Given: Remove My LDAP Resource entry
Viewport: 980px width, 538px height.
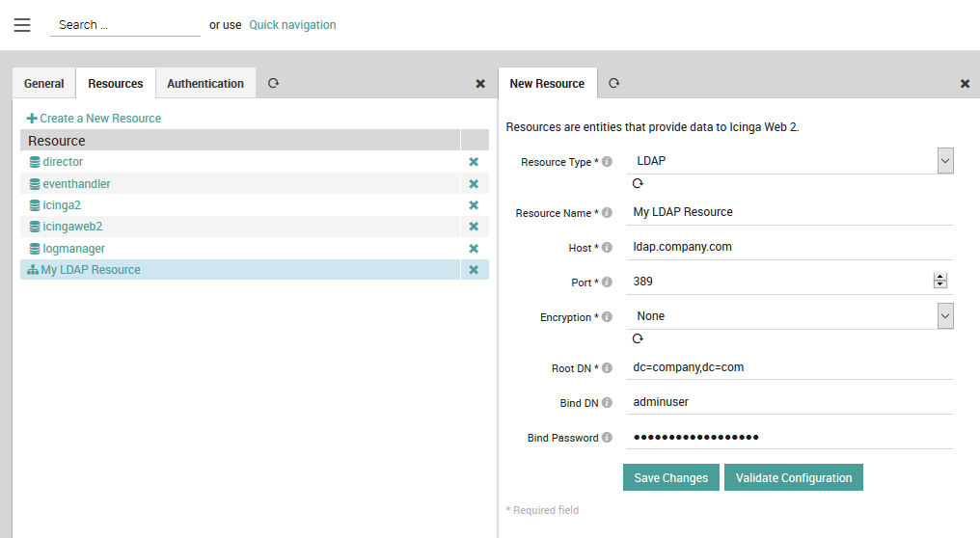Looking at the screenshot, I should click(474, 270).
